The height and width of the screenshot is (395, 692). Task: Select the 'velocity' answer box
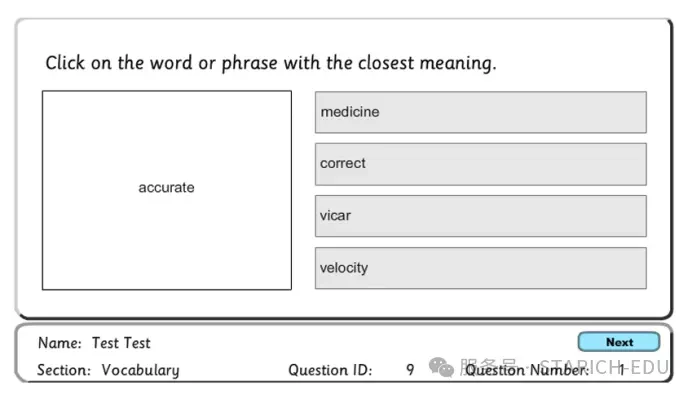coord(481,268)
